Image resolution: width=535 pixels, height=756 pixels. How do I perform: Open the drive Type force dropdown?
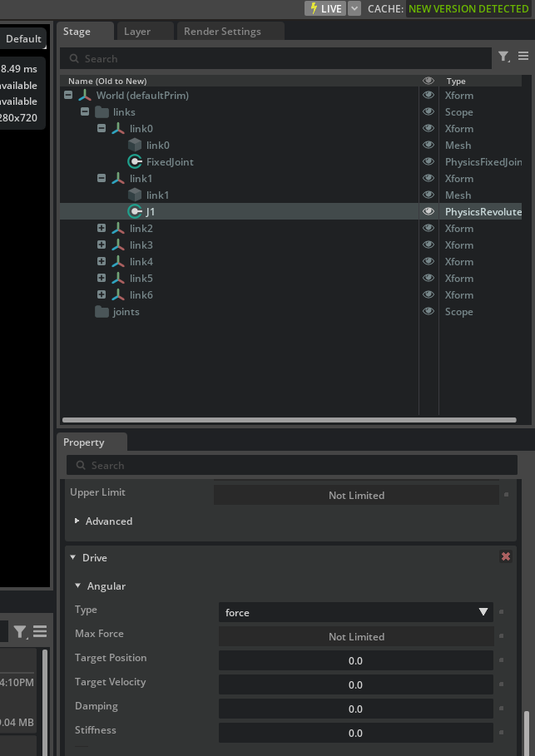click(356, 612)
